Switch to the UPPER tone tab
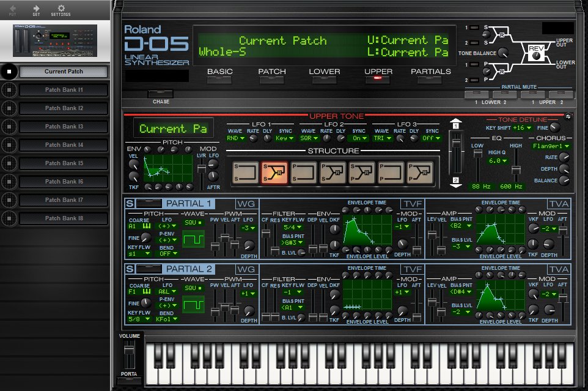Viewport: 588px width, 391px height. pyautogui.click(x=378, y=80)
